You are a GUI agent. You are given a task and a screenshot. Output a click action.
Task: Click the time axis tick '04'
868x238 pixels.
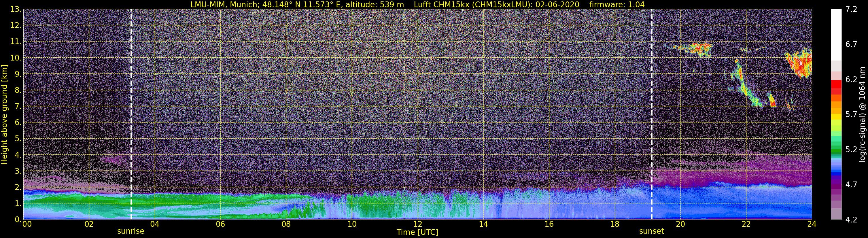(x=154, y=224)
